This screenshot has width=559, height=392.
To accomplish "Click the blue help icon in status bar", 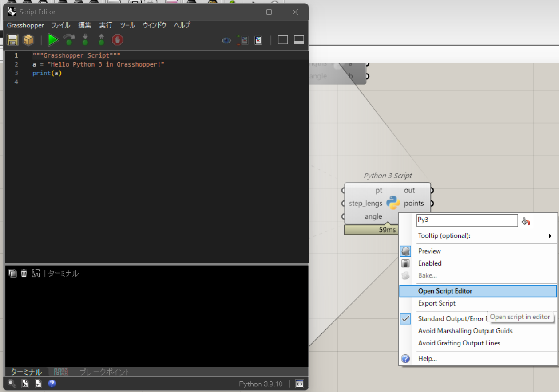I will point(52,384).
